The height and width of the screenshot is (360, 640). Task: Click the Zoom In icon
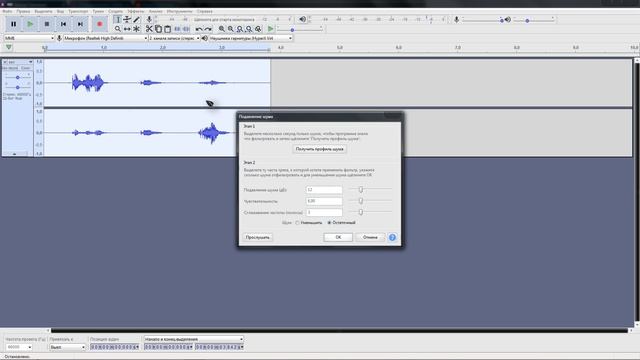tap(222, 29)
